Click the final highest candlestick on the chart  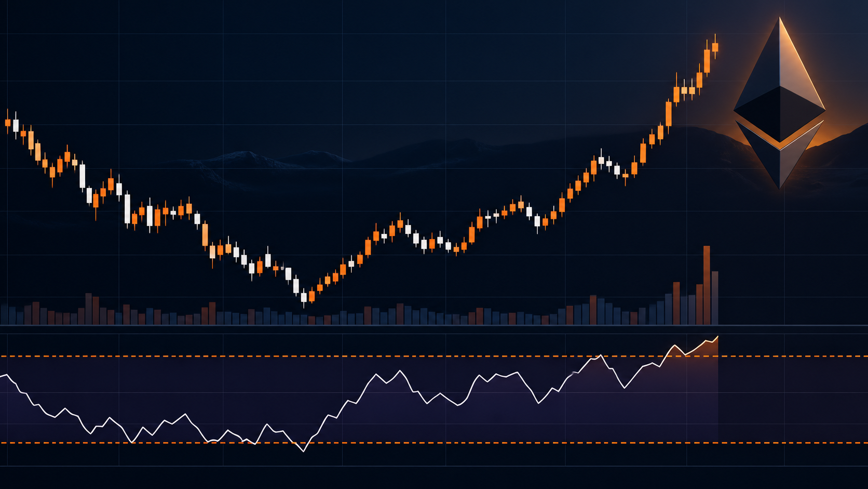pyautogui.click(x=715, y=47)
